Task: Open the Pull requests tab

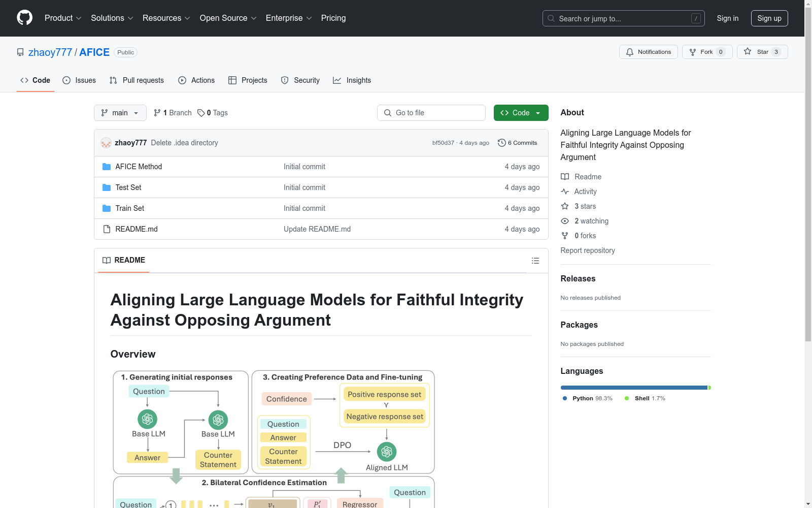Action: click(137, 80)
